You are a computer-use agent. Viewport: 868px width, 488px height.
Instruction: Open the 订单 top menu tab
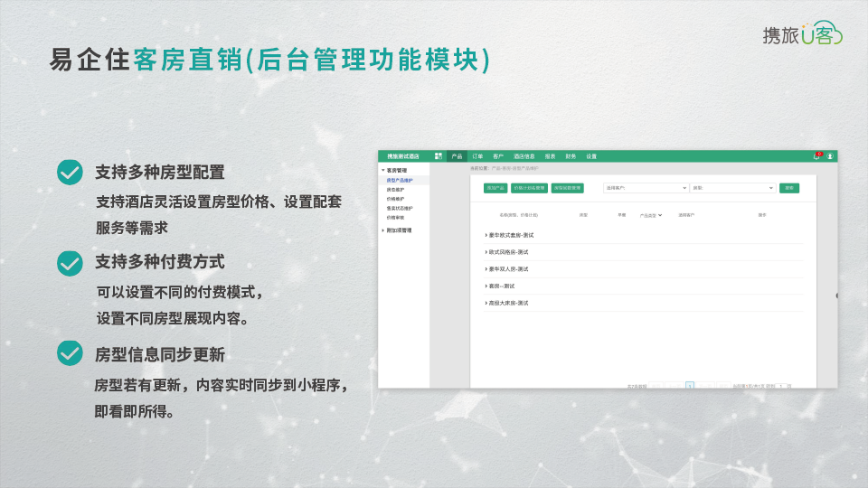click(477, 156)
